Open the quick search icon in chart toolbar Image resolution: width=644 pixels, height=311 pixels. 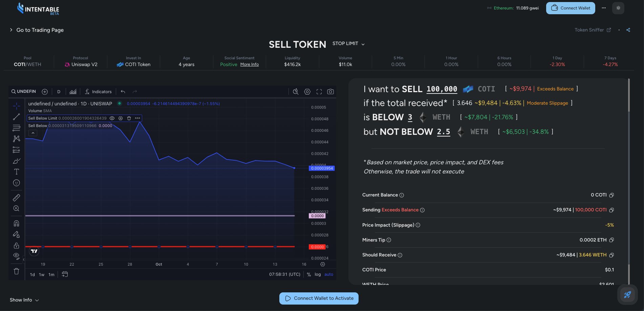point(296,91)
